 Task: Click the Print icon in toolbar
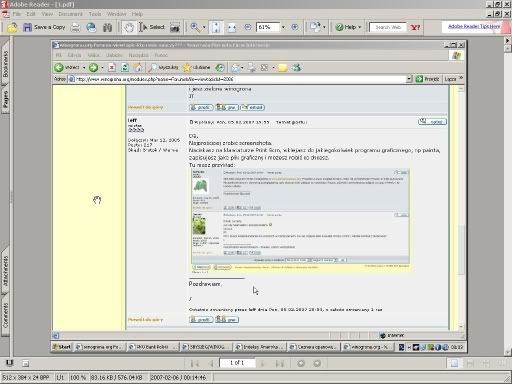76,27
